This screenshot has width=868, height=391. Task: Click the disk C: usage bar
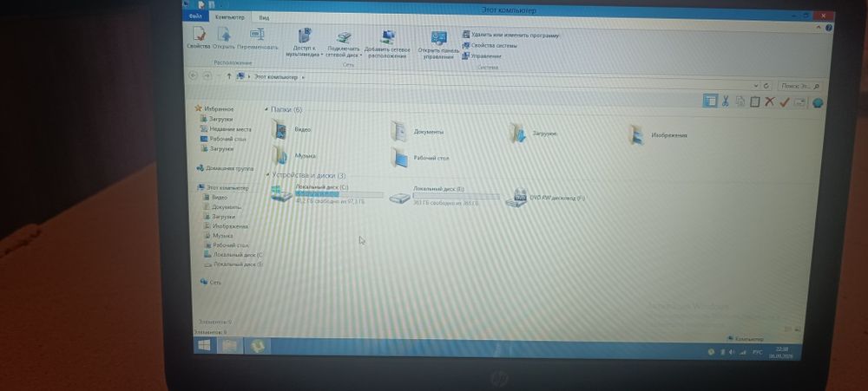click(x=339, y=195)
